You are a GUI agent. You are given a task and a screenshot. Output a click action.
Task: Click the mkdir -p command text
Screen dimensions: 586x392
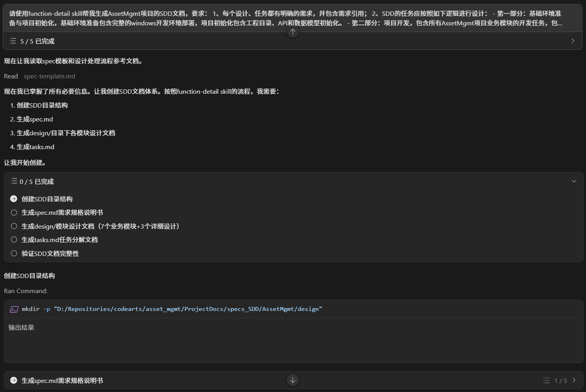tap(172, 309)
